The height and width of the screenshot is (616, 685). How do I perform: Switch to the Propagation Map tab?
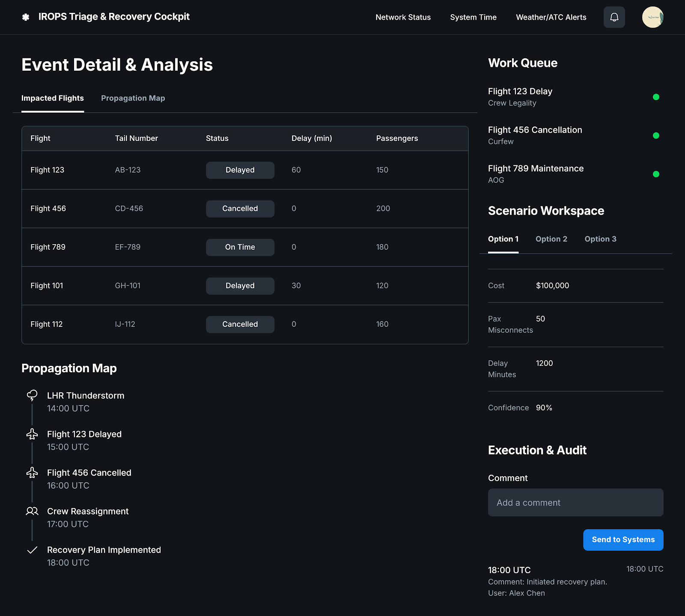[x=133, y=98]
